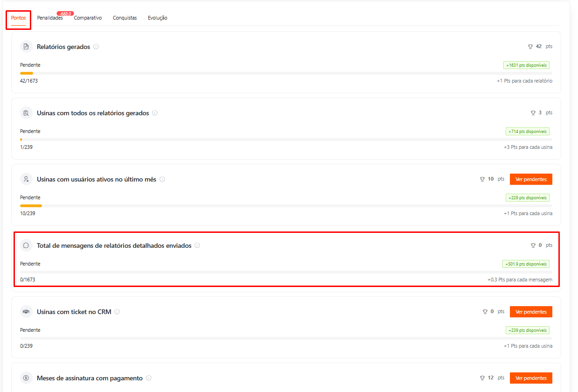578x392 pixels.
Task: Open Ver pendentes for Meses de assinatura
Action: point(531,378)
